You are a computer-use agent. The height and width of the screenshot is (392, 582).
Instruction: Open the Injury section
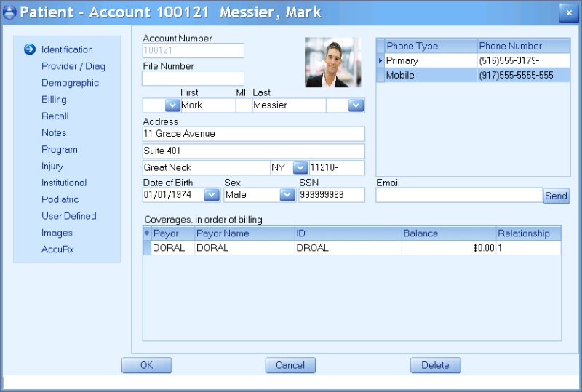52,166
